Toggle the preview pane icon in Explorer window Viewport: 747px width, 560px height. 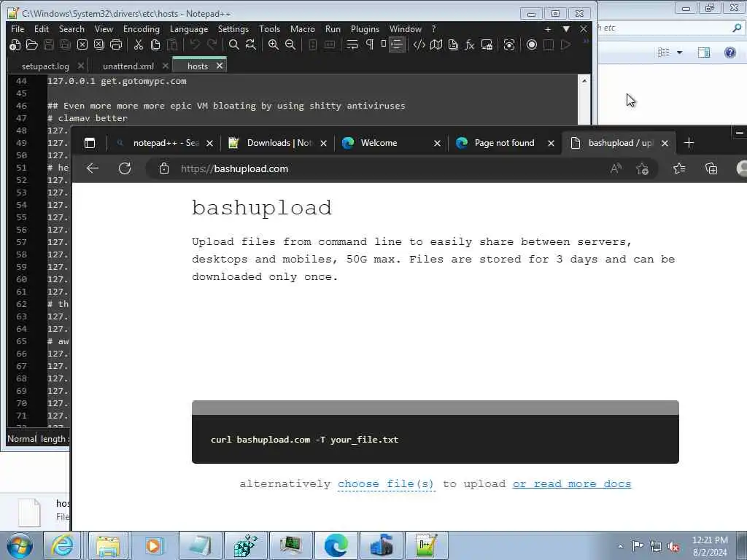704,52
